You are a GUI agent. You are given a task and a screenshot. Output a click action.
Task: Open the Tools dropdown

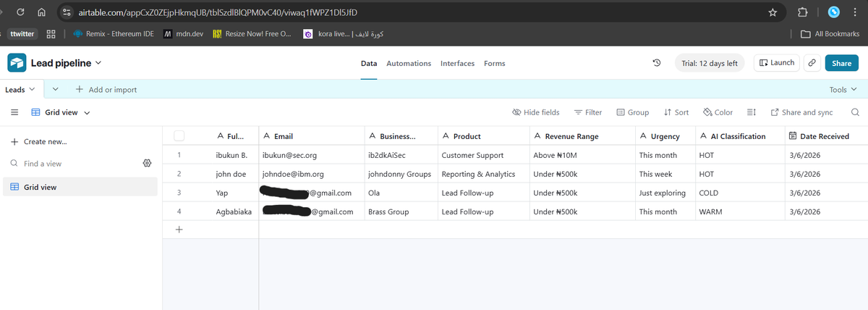pos(843,89)
